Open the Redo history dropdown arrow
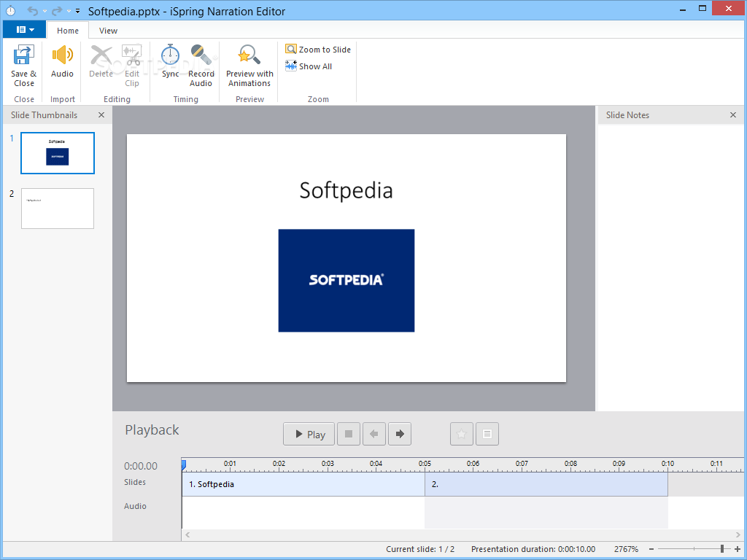Screen dimensions: 747x560 click(x=69, y=10)
